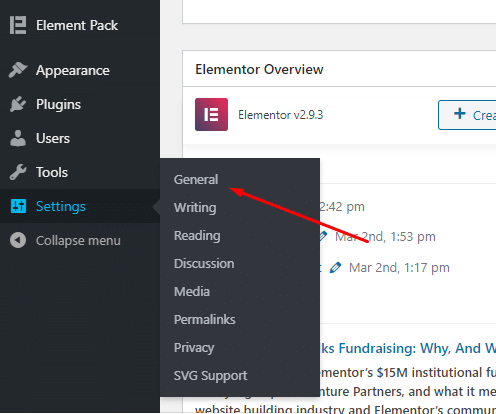Click the Collapse menu arrow icon
Viewport: 496px width, 414px height.
click(x=18, y=240)
